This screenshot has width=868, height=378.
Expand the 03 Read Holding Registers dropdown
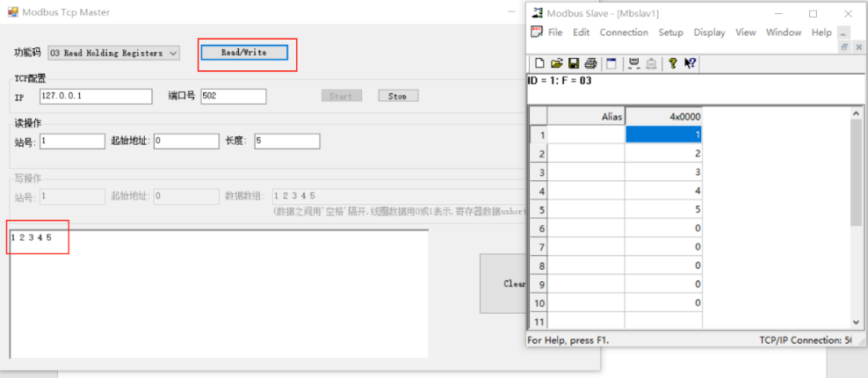click(173, 53)
